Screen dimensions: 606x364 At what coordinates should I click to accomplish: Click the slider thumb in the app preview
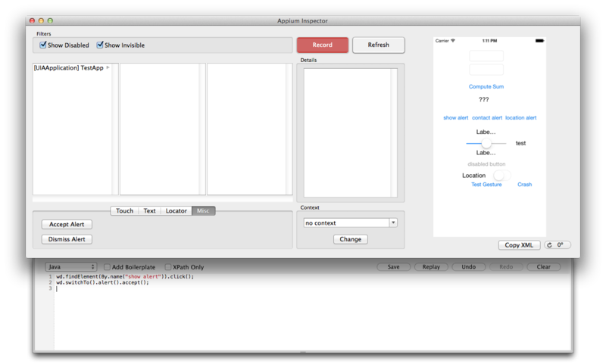[x=486, y=143]
